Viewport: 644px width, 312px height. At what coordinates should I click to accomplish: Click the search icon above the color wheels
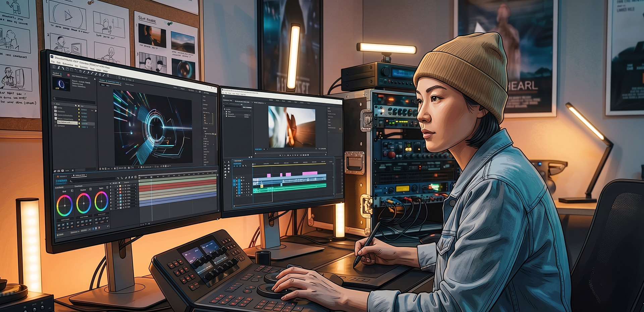[71, 181]
